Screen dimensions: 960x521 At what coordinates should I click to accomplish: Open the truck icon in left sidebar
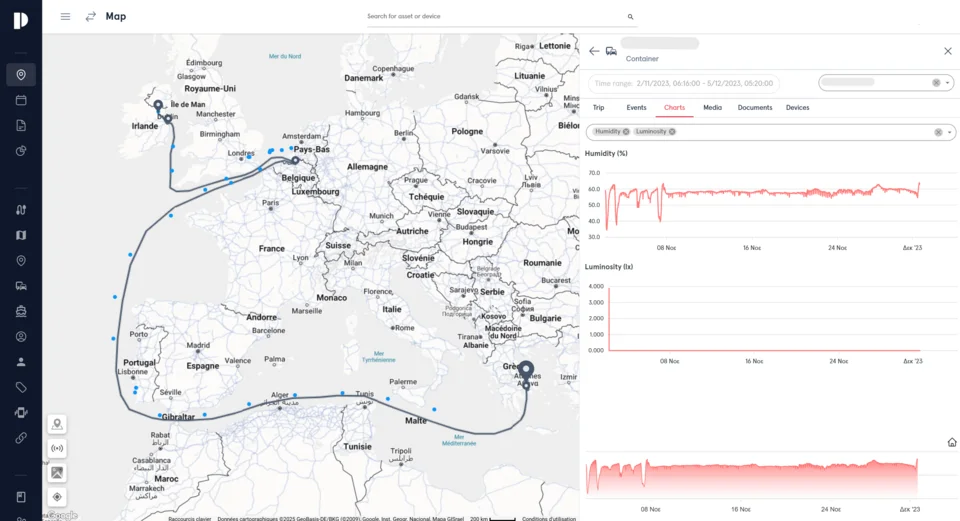point(21,286)
